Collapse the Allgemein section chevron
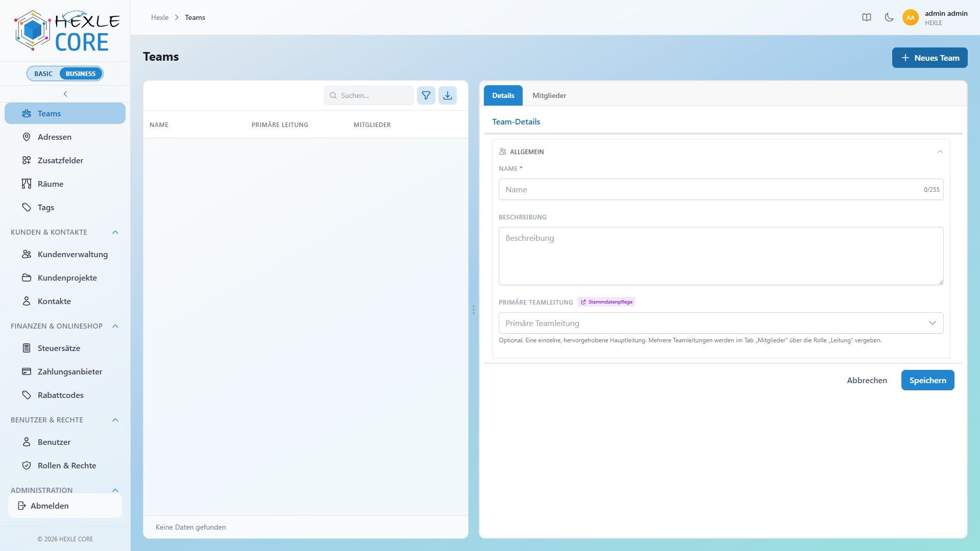 940,152
